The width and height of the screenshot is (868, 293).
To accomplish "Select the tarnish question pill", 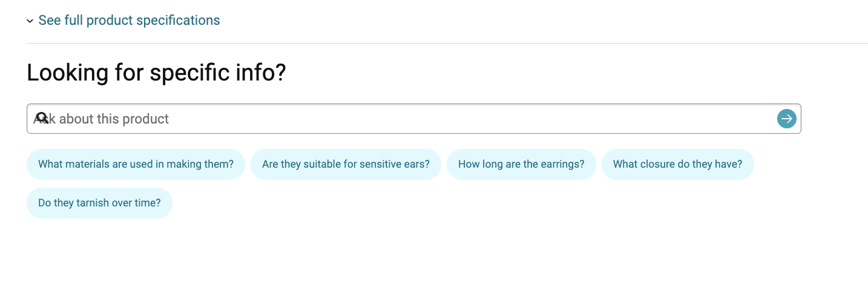I will click(99, 203).
